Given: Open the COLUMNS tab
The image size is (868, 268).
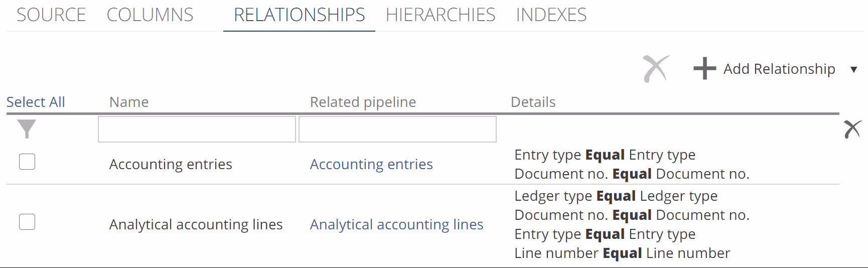Looking at the screenshot, I should point(150,15).
